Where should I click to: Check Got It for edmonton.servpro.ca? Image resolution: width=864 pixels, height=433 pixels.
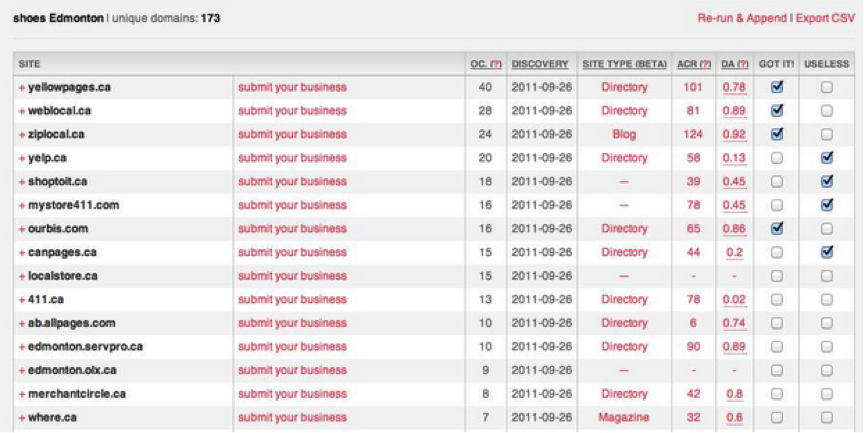(777, 347)
